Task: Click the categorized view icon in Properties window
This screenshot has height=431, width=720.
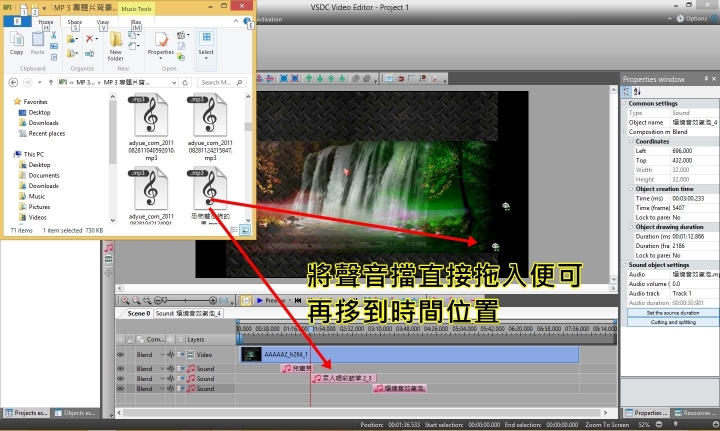Action: (x=626, y=92)
